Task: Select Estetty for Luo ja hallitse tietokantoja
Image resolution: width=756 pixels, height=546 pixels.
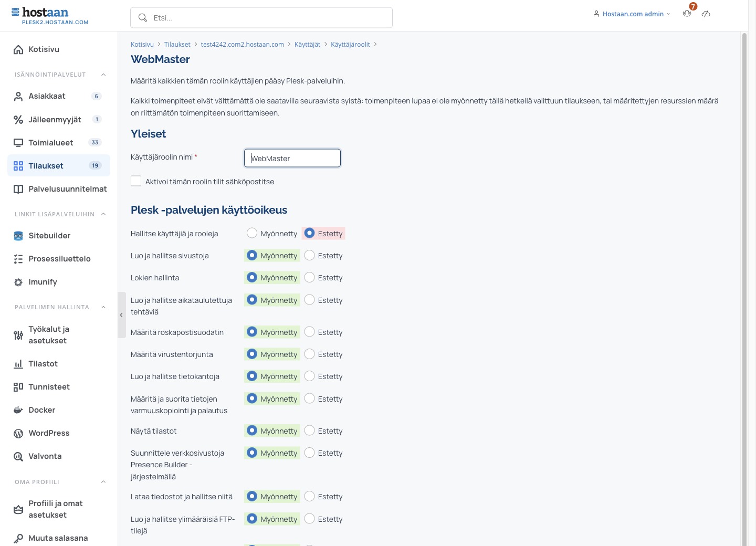Action: click(x=310, y=376)
